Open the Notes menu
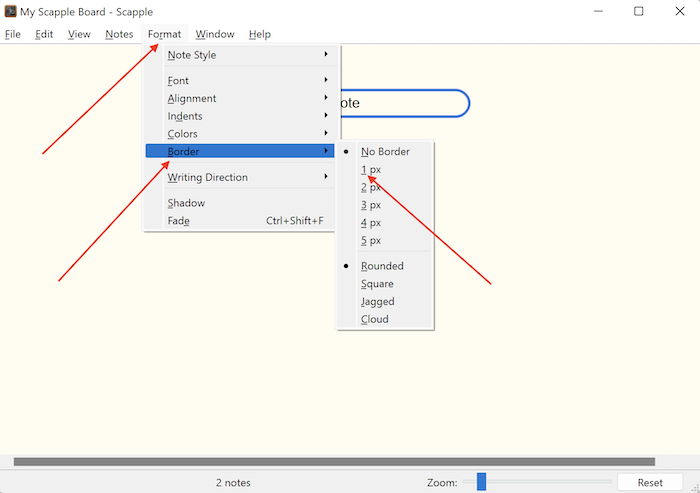700x493 pixels. coord(119,34)
